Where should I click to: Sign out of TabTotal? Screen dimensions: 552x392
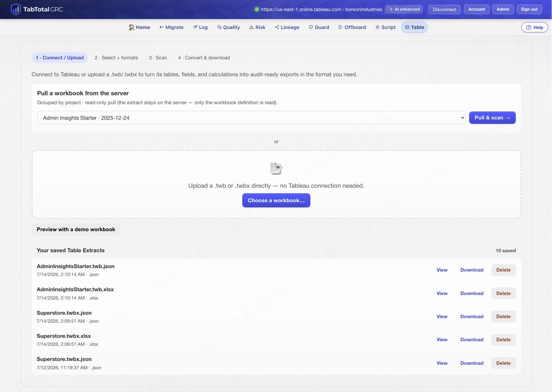coord(529,9)
